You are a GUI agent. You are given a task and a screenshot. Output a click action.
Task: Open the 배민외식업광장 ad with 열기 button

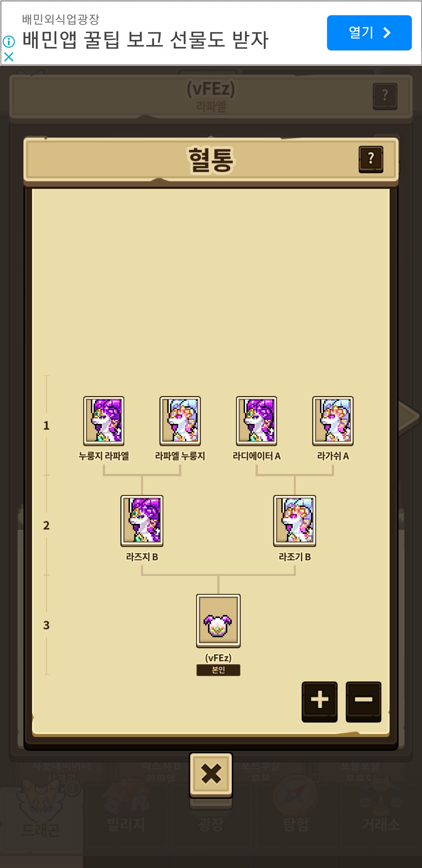point(369,33)
